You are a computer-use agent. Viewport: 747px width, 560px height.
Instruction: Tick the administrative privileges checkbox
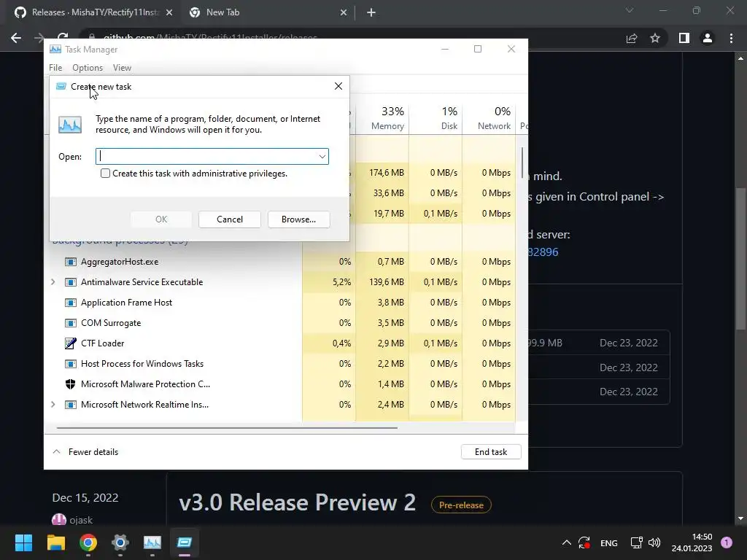tap(105, 174)
